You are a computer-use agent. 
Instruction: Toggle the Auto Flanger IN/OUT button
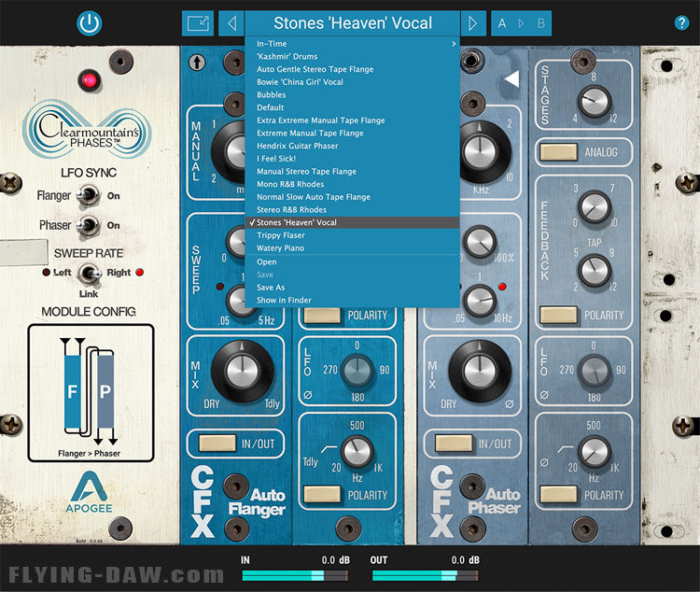tap(217, 444)
